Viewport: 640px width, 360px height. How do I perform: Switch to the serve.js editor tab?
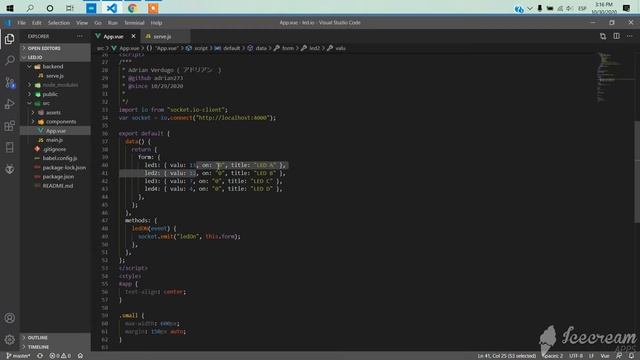(x=165, y=36)
